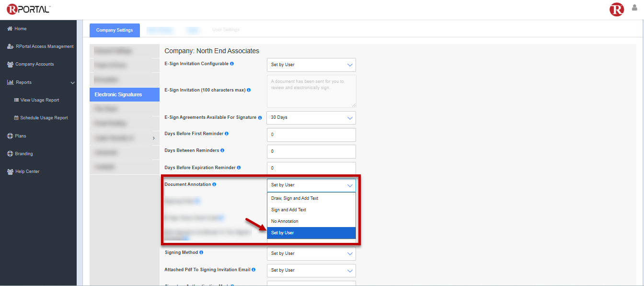Expand the Signing Method dropdown
The image size is (644, 286).
311,253
